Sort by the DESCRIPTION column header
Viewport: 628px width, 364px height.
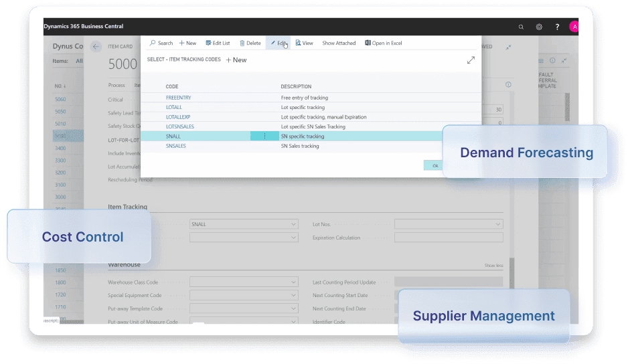pos(296,86)
